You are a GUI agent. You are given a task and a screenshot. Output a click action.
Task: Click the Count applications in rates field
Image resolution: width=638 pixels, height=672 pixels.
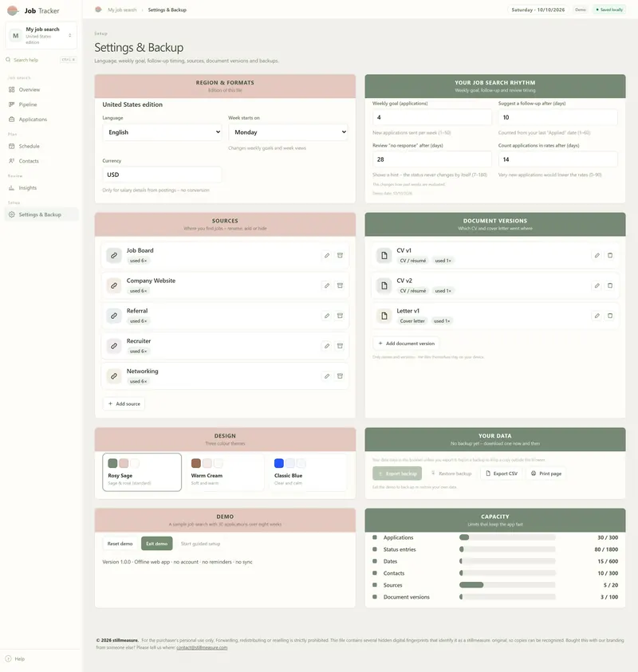tap(557, 159)
